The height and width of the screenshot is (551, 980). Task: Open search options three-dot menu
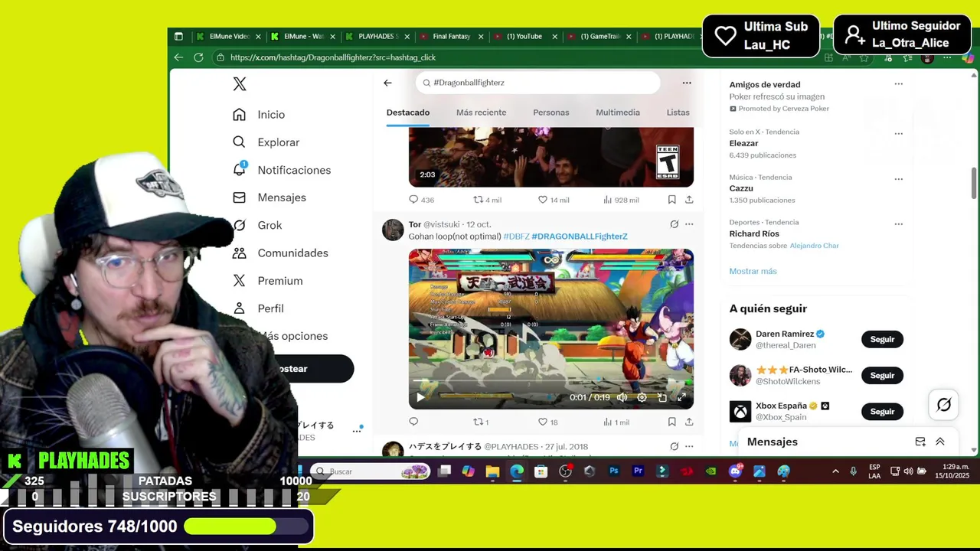(x=687, y=83)
